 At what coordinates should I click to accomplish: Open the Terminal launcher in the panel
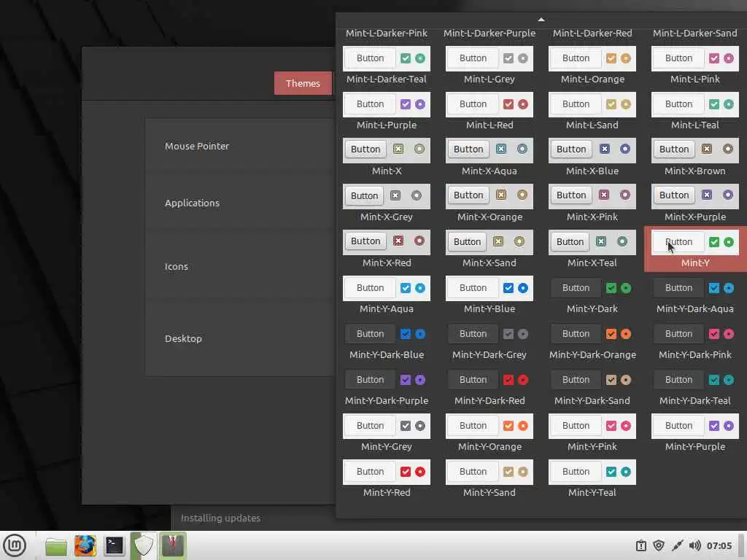click(115, 545)
